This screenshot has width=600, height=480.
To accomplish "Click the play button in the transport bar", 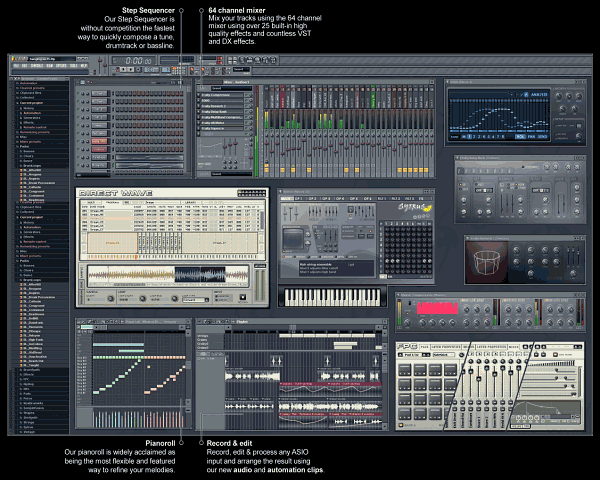I will point(123,70).
